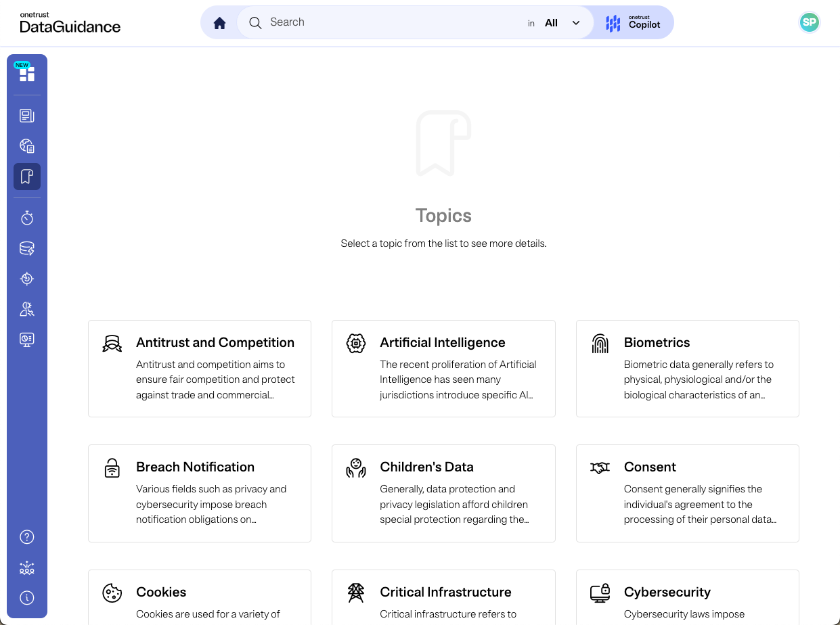Click the comparison tool icon in sidebar

pyautogui.click(x=27, y=308)
